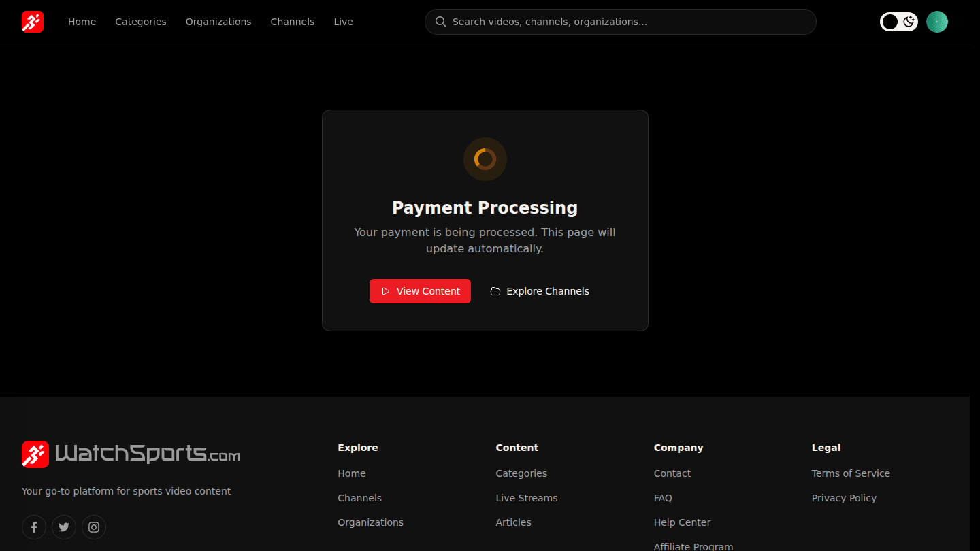The height and width of the screenshot is (551, 980).
Task: Click the Legal footer heading
Action: click(x=826, y=448)
